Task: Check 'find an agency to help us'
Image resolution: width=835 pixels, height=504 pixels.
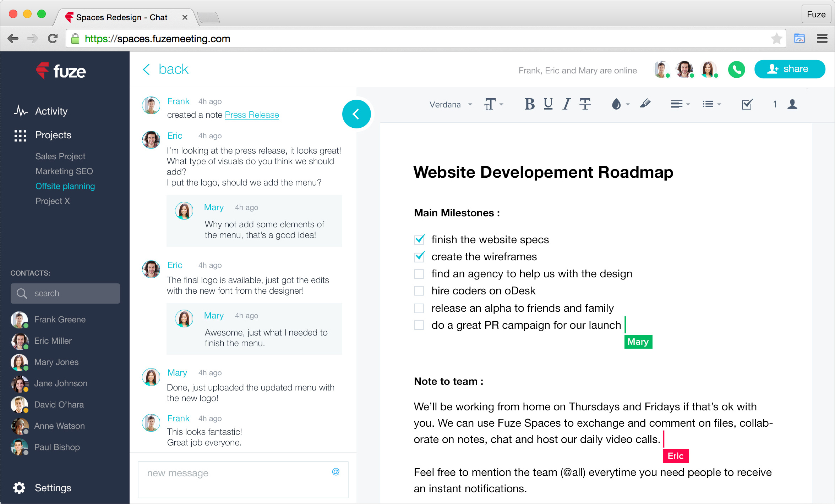Action: [419, 274]
